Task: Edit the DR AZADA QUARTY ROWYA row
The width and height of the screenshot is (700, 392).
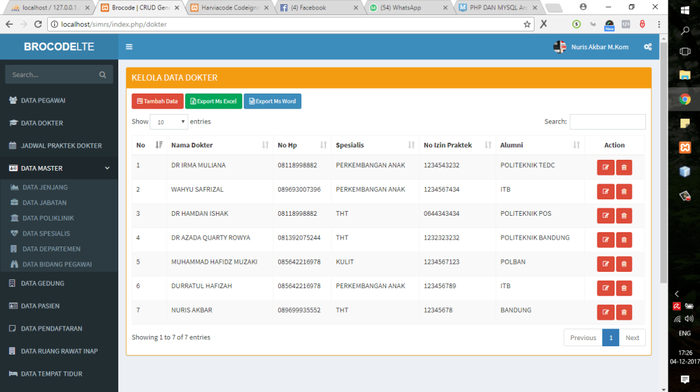Action: point(605,240)
